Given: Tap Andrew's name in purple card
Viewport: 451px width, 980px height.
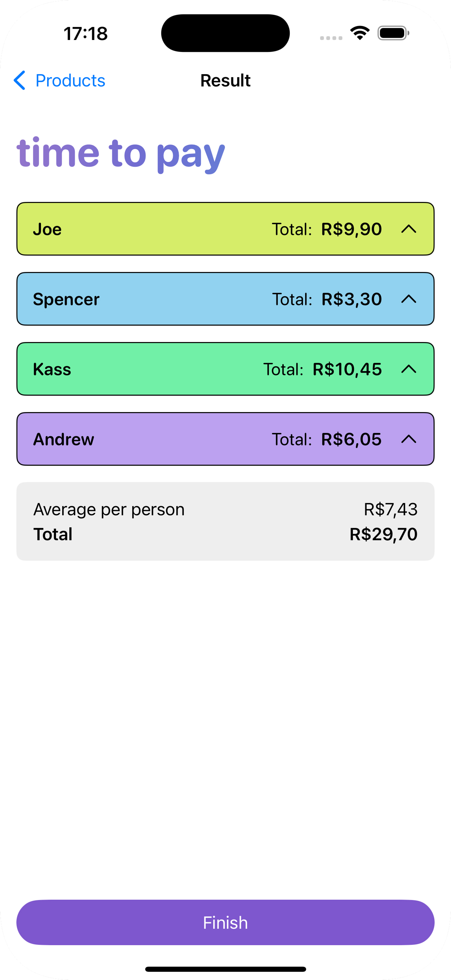Looking at the screenshot, I should coord(64,439).
